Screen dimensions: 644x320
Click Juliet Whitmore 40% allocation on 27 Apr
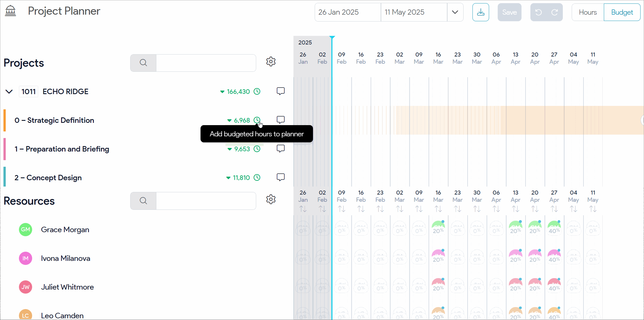[x=554, y=285]
